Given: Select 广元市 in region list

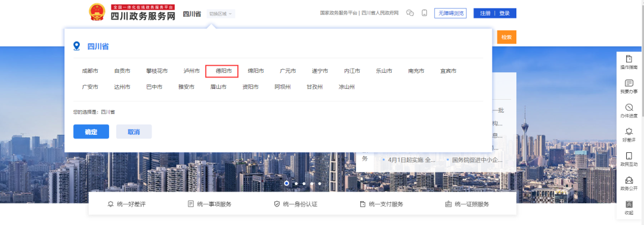Looking at the screenshot, I should 287,71.
